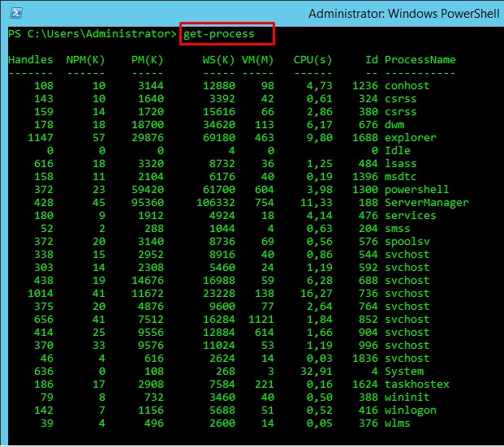Click the VM(M) value 1121
This screenshot has width=504, height=447.
click(261, 320)
